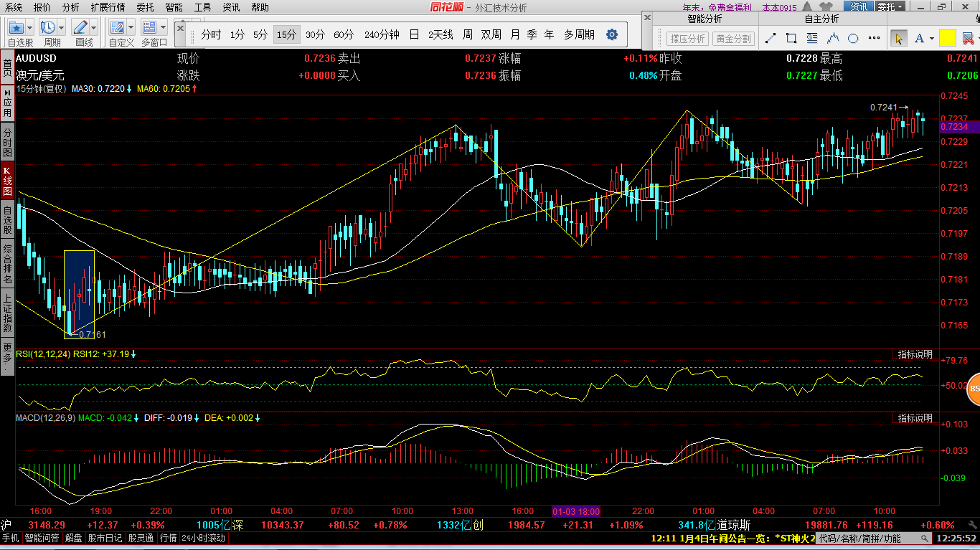
Task: Switch to 月 monthly period
Action: (x=515, y=34)
